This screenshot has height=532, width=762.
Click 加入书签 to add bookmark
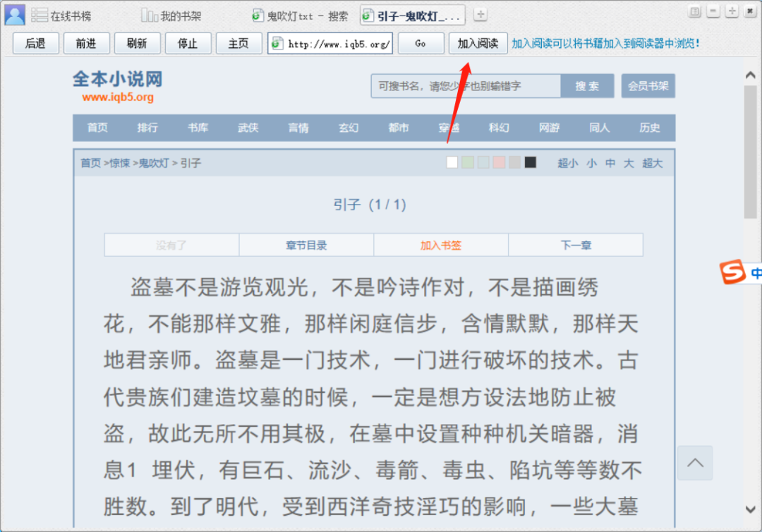(x=441, y=245)
